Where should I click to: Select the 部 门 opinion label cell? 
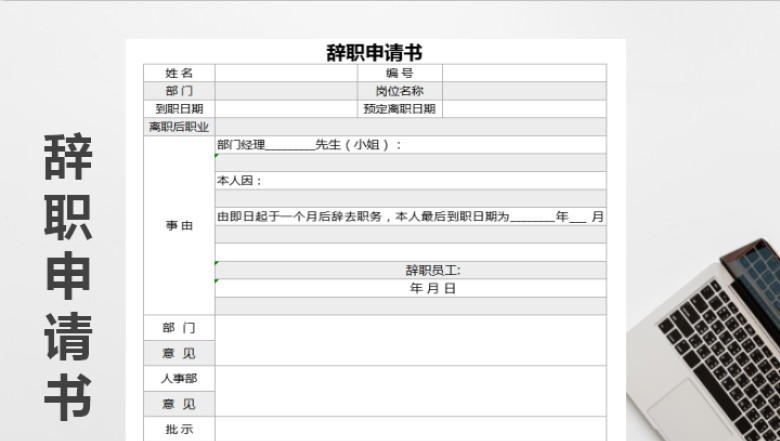[x=179, y=328]
